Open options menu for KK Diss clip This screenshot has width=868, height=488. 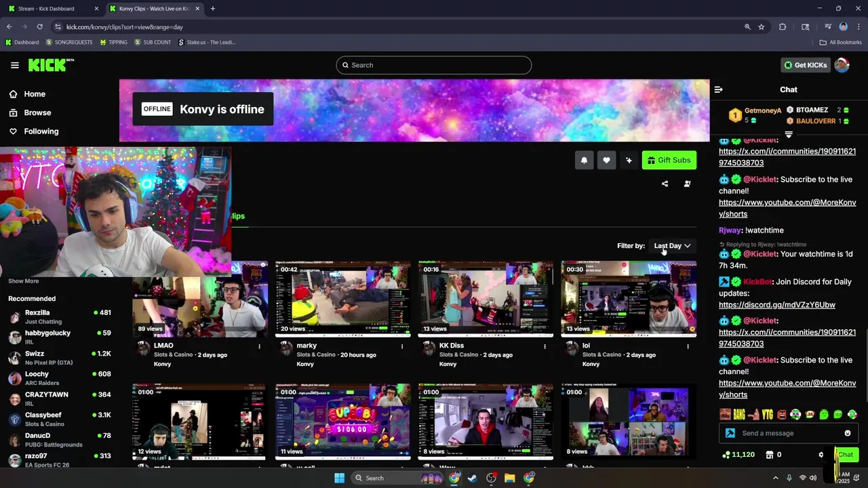coord(545,346)
